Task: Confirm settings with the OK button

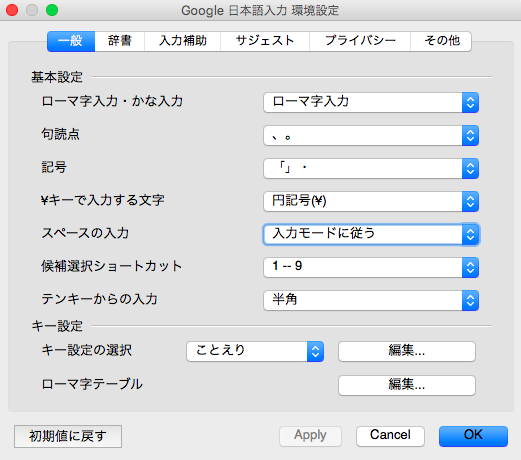Action: pyautogui.click(x=473, y=436)
